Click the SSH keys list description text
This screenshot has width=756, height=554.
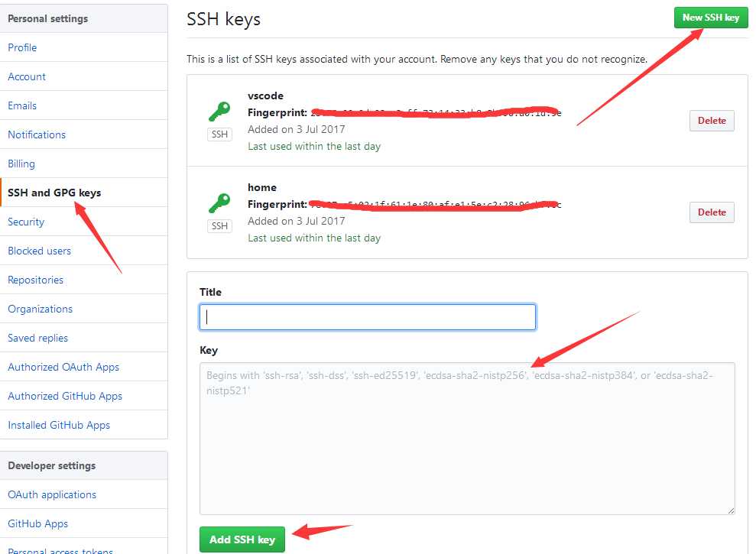coord(417,60)
